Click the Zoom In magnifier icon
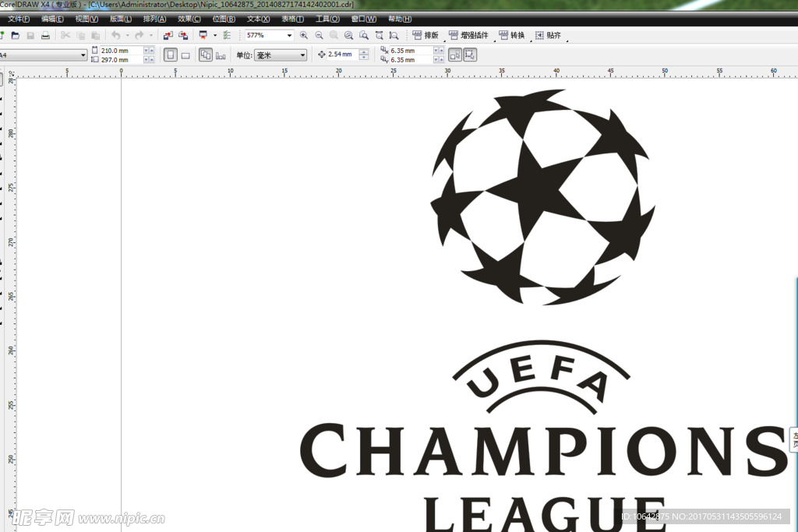 pyautogui.click(x=304, y=36)
